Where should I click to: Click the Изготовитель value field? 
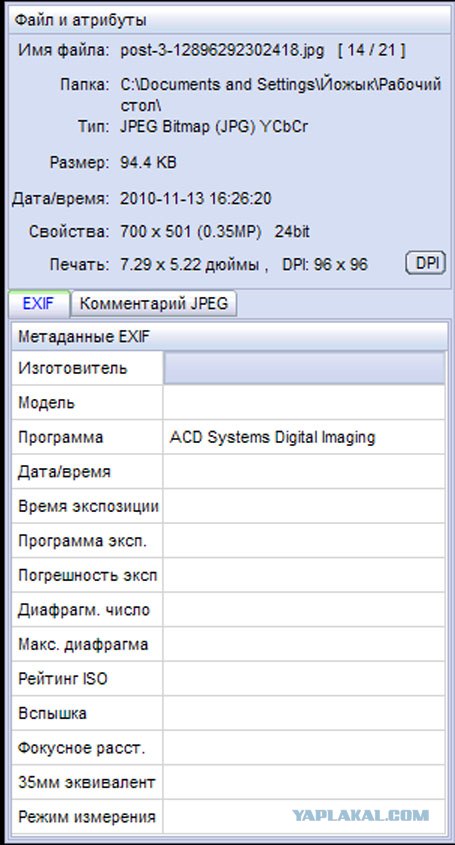[305, 368]
